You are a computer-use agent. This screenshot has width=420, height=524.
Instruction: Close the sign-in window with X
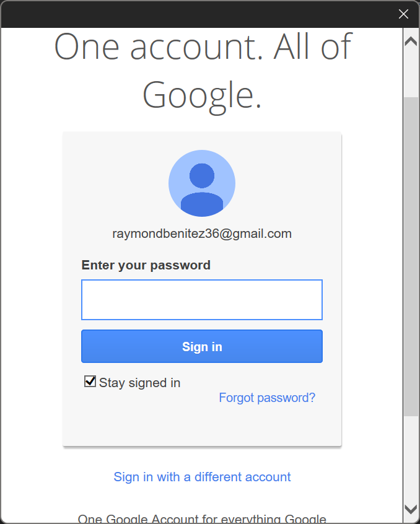pos(403,14)
